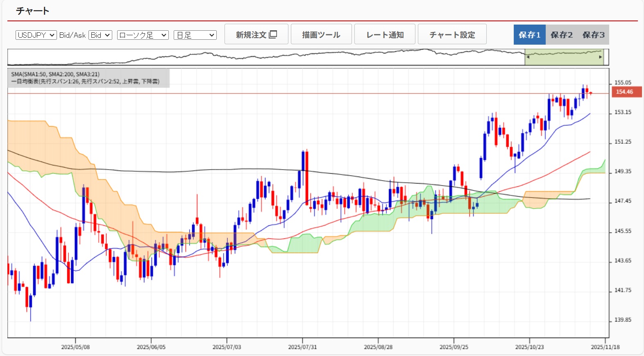The width and height of the screenshot is (644, 356).
Task: Switch to the 保存3 tab
Action: click(593, 35)
